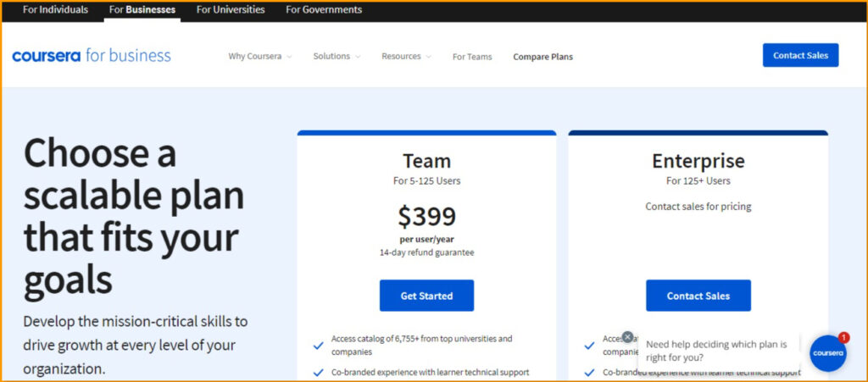868x382 pixels.
Task: Click Contact Sales on Enterprise plan
Action: tap(698, 296)
